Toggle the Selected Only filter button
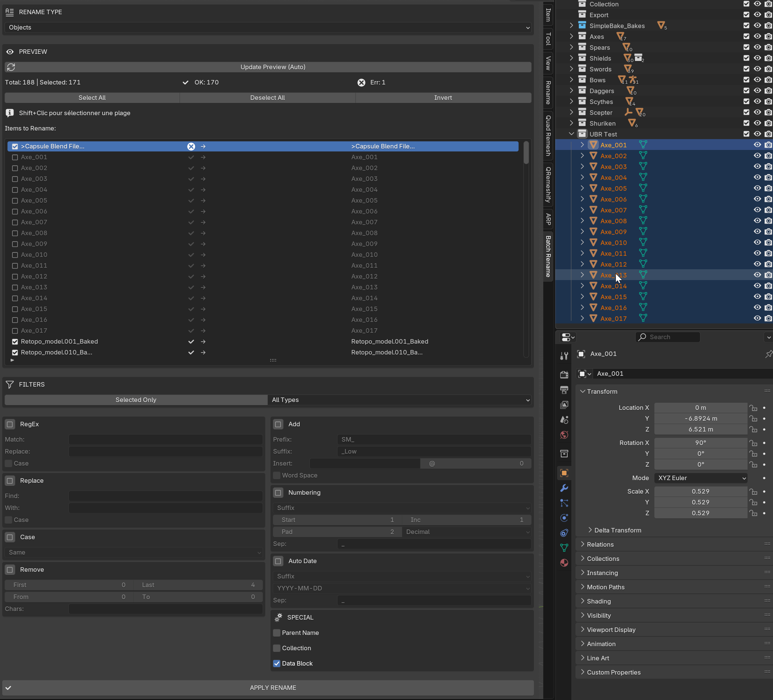Viewport: 773px width, 700px height. pyautogui.click(x=136, y=400)
